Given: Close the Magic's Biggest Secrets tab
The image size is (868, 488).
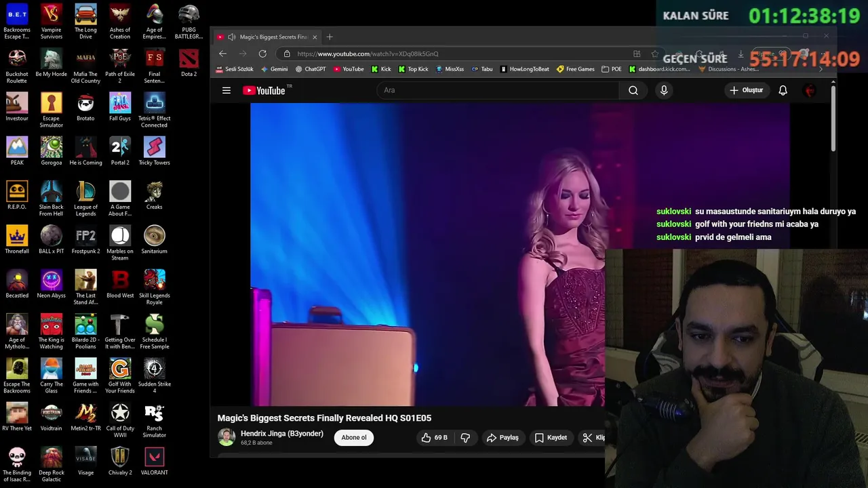Looking at the screenshot, I should point(315,37).
